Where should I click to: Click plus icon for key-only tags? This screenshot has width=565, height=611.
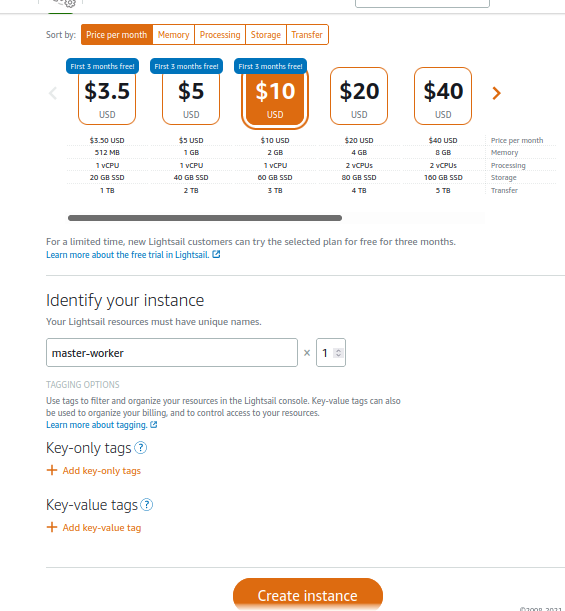pos(52,470)
